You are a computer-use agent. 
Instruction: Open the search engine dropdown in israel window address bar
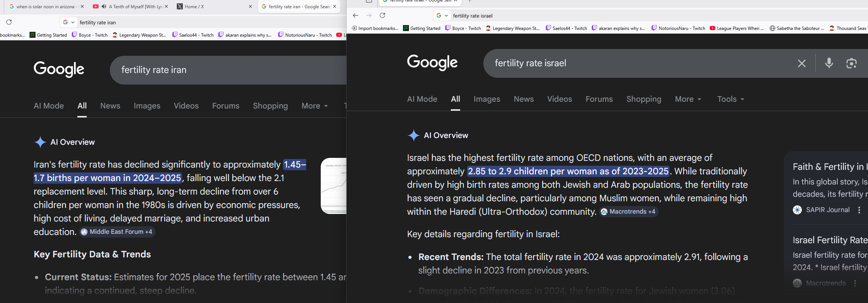(442, 15)
